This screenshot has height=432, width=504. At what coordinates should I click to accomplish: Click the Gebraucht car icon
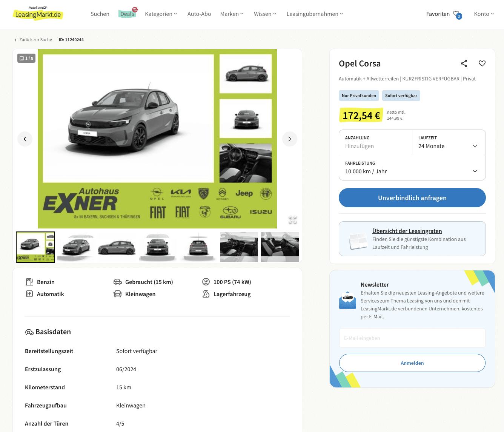(x=118, y=282)
